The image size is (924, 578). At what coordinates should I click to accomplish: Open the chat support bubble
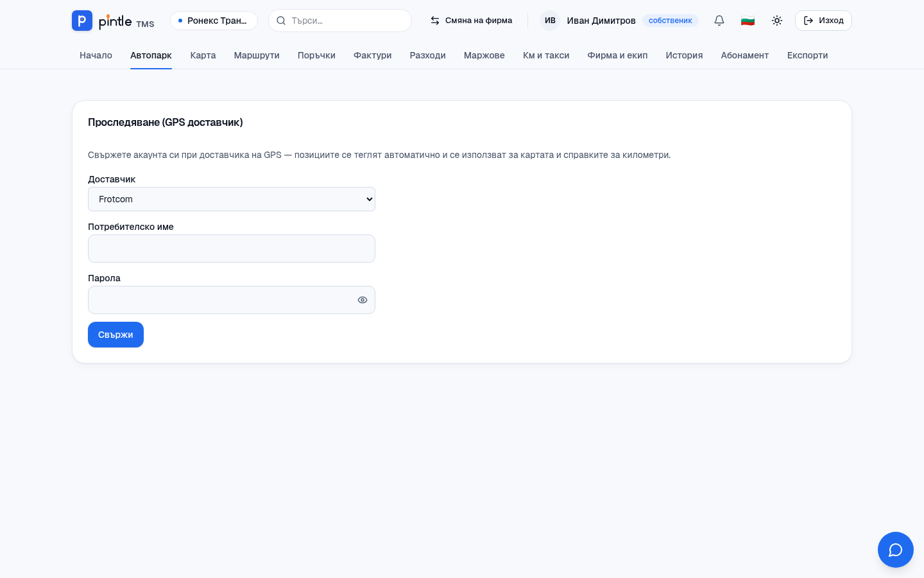(x=896, y=550)
